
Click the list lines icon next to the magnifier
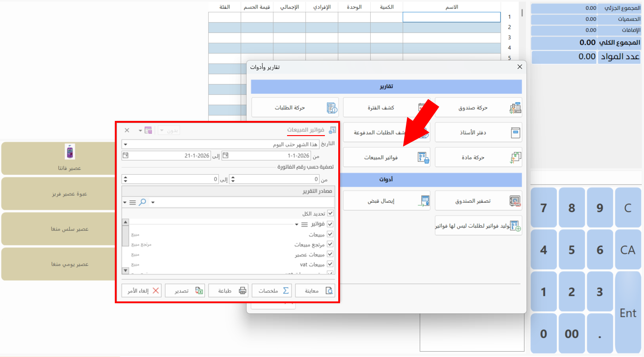133,202
